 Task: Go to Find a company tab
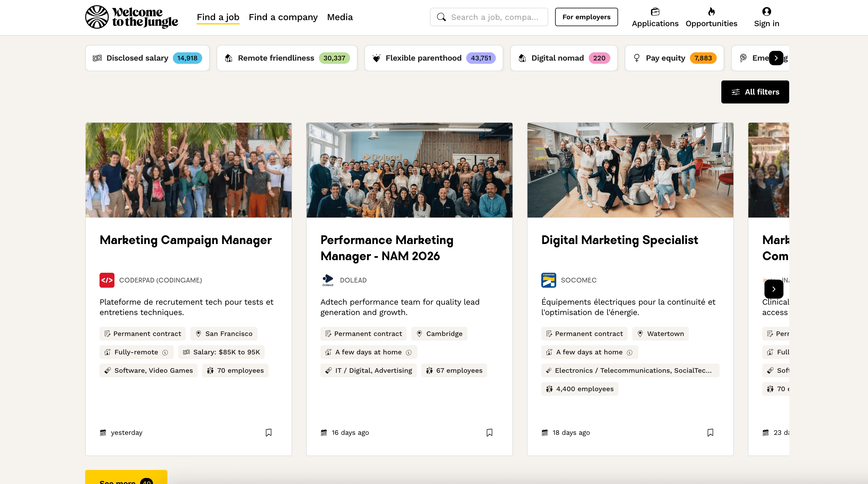point(283,17)
